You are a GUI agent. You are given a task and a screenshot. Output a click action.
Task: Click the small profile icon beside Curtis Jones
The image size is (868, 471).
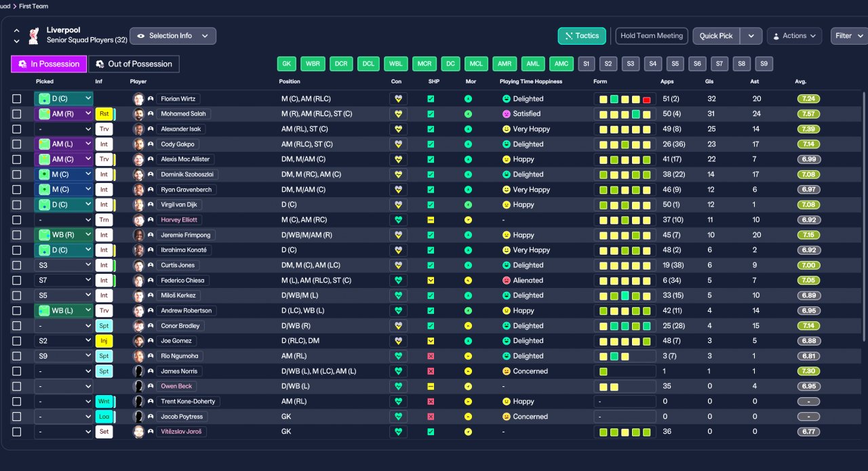pos(151,266)
